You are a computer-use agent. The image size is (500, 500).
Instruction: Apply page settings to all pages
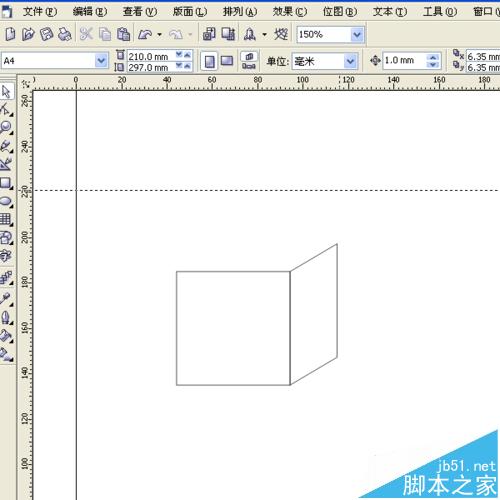(x=249, y=56)
